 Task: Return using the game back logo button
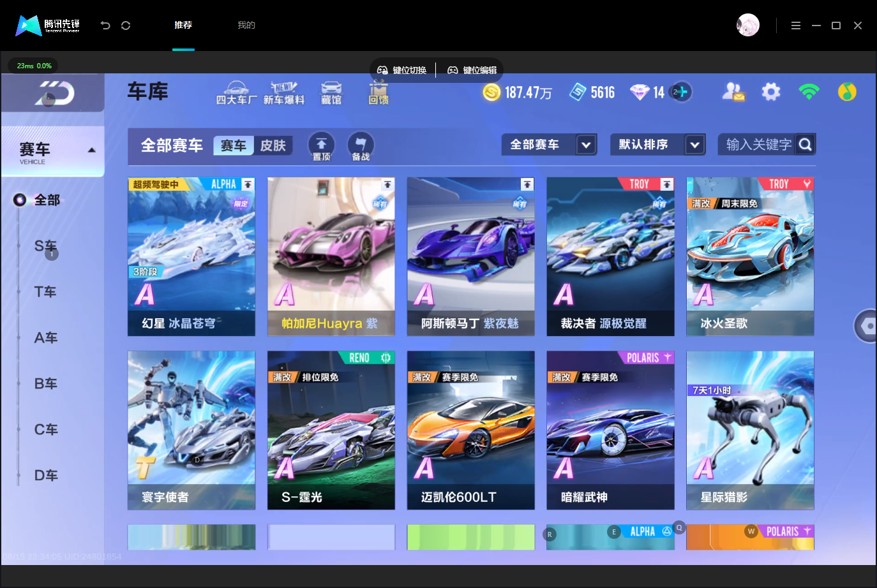click(x=54, y=93)
